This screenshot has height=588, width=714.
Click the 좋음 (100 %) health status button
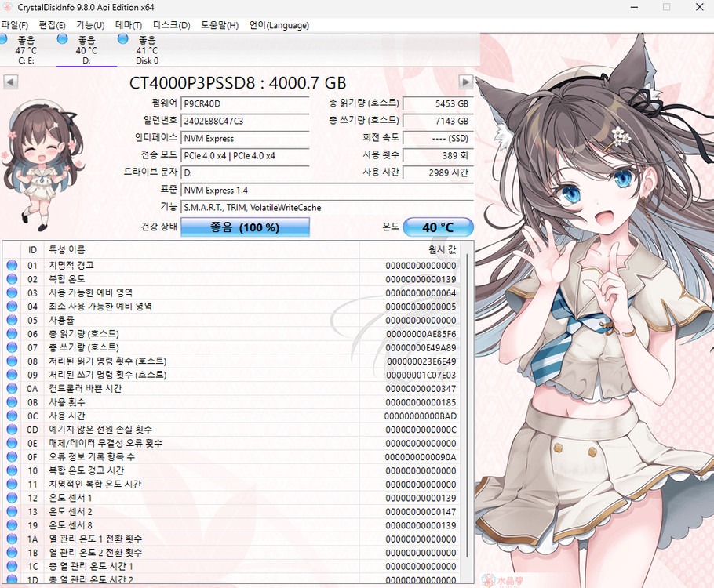pyautogui.click(x=245, y=227)
